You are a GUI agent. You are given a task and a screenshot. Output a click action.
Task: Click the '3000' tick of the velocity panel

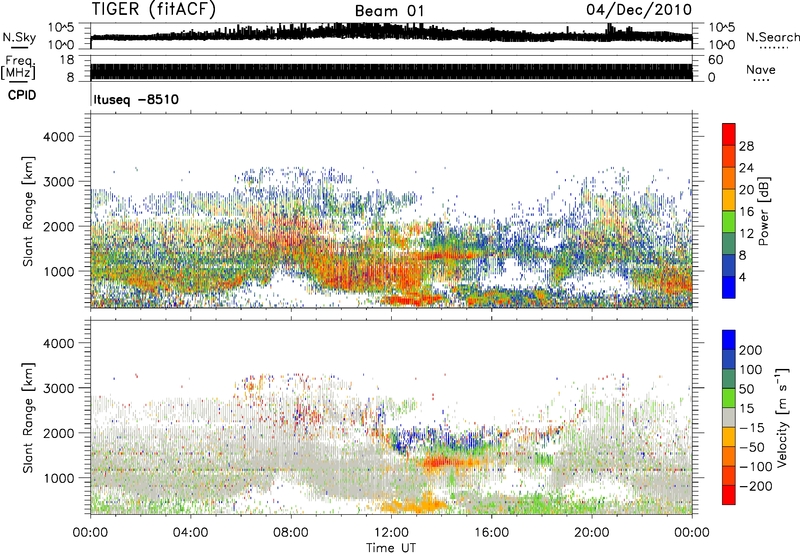(61, 388)
